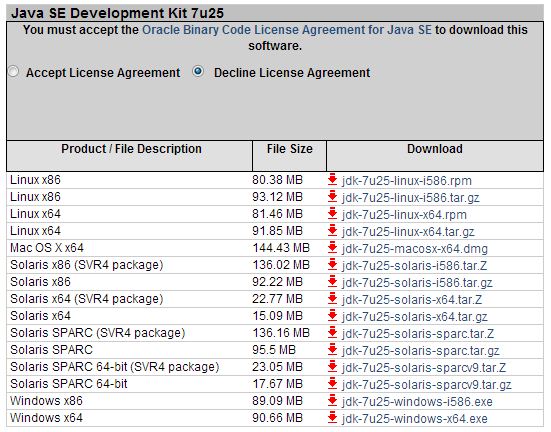The width and height of the screenshot is (551, 432).
Task: Click the 93.12 MB file size
Action: [277, 197]
